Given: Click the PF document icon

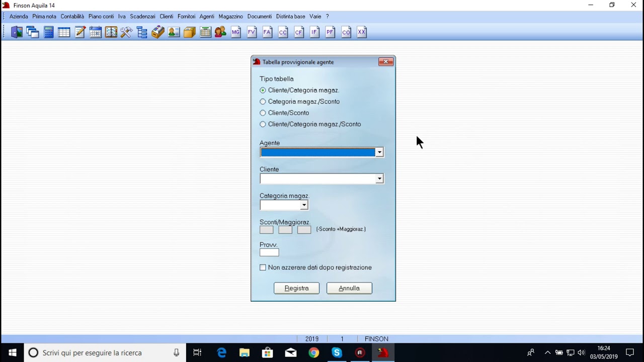Looking at the screenshot, I should click(330, 32).
